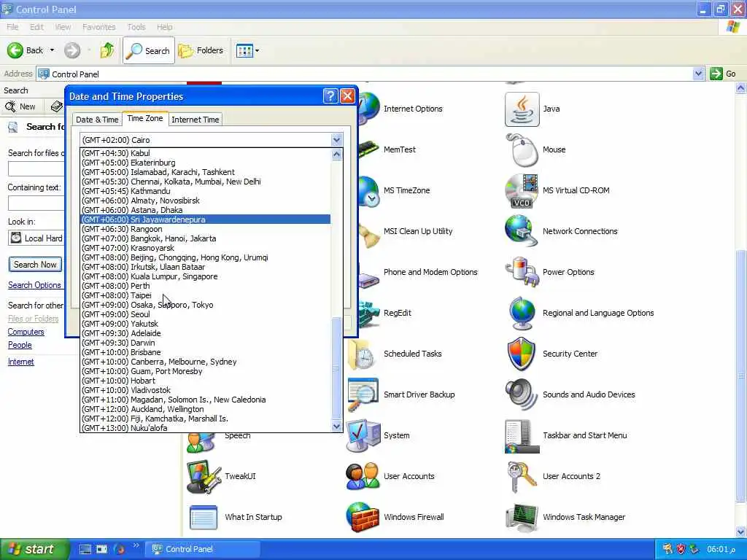Viewport: 747px width, 560px height.
Task: Open Windows Firewall icon
Action: pos(363,517)
